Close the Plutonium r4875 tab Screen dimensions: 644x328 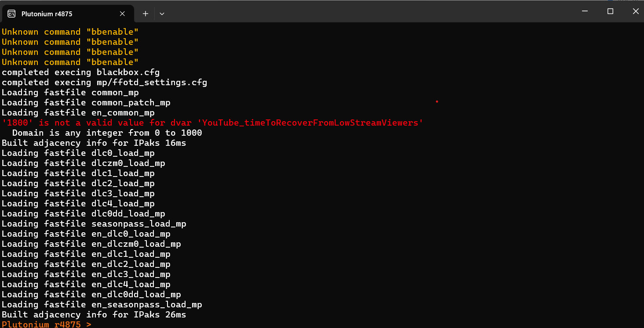click(123, 14)
